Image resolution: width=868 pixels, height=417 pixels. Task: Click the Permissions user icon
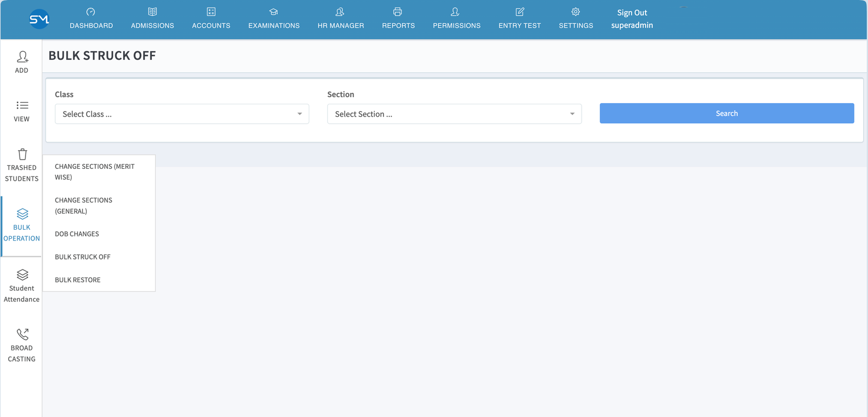(x=456, y=12)
